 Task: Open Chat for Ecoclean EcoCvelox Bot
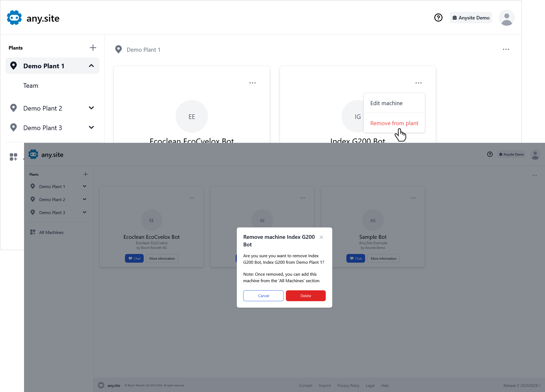pos(134,258)
